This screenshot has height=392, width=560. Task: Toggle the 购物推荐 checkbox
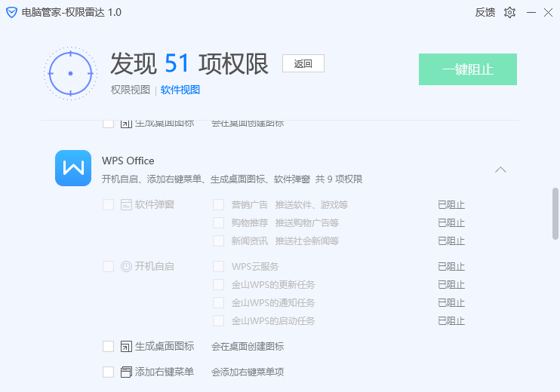click(x=219, y=223)
